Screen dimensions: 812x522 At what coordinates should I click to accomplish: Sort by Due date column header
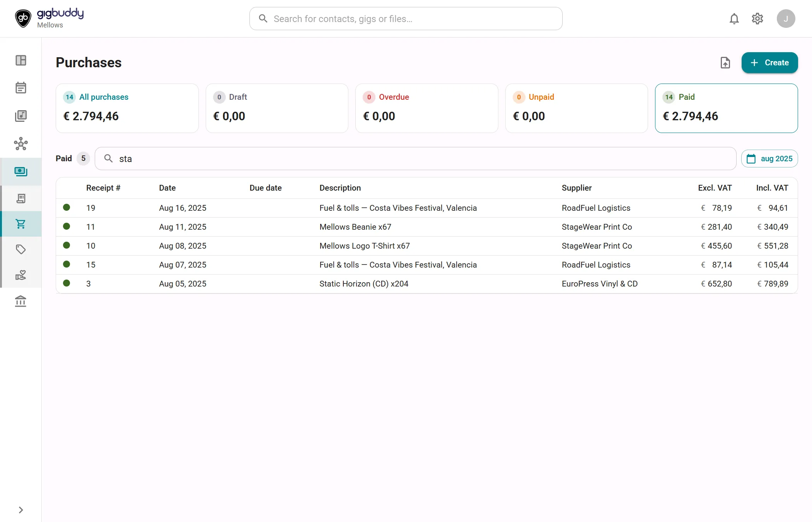point(266,188)
